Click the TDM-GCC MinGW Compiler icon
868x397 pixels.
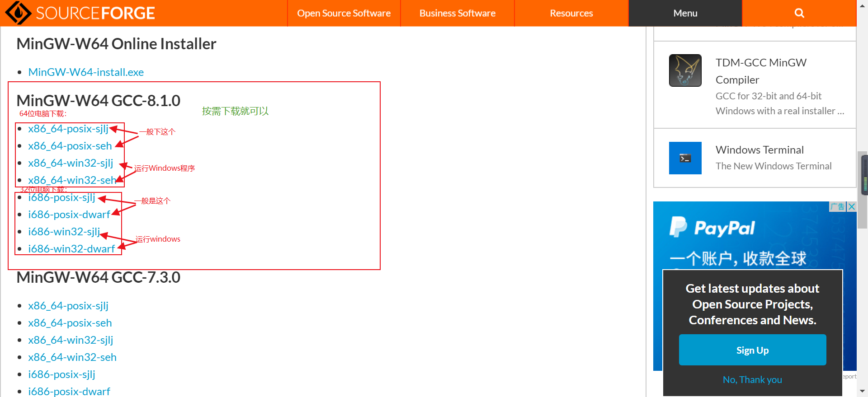685,70
